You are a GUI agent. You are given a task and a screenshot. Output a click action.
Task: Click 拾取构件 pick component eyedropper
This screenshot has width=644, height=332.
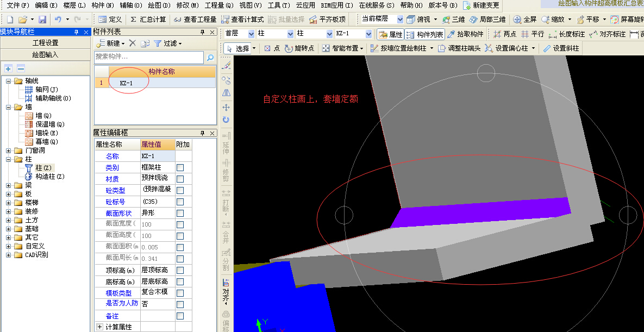click(x=465, y=34)
